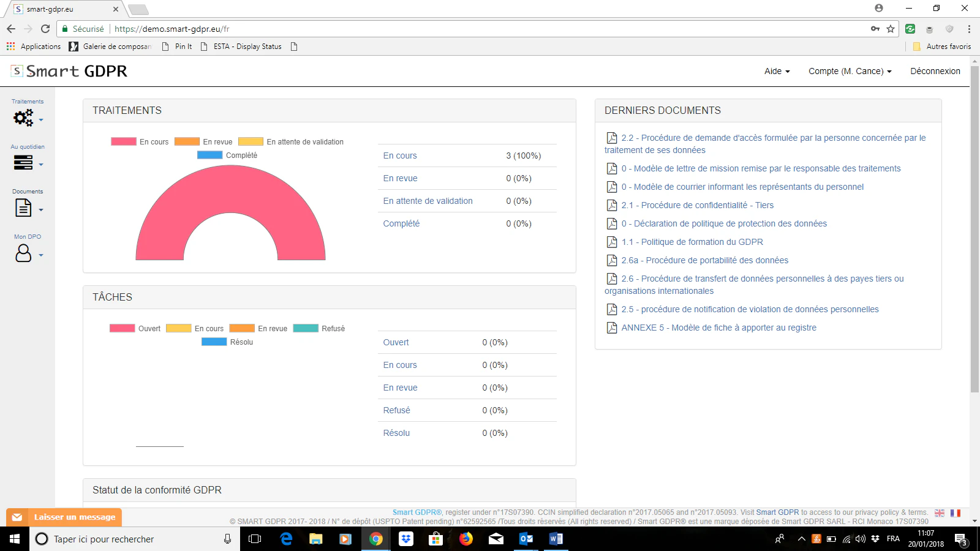Click the Smart GDPR logo
This screenshot has height=551, width=980.
[69, 71]
